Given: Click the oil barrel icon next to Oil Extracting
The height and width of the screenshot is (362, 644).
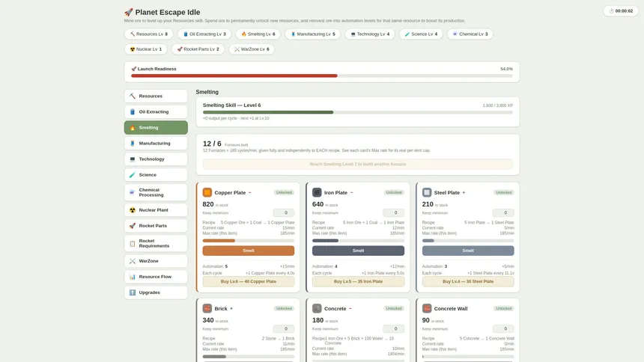Looking at the screenshot, I should pos(133,111).
